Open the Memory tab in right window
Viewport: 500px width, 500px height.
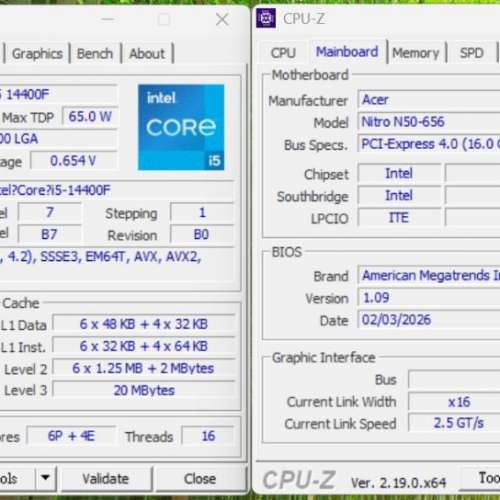pos(416,53)
